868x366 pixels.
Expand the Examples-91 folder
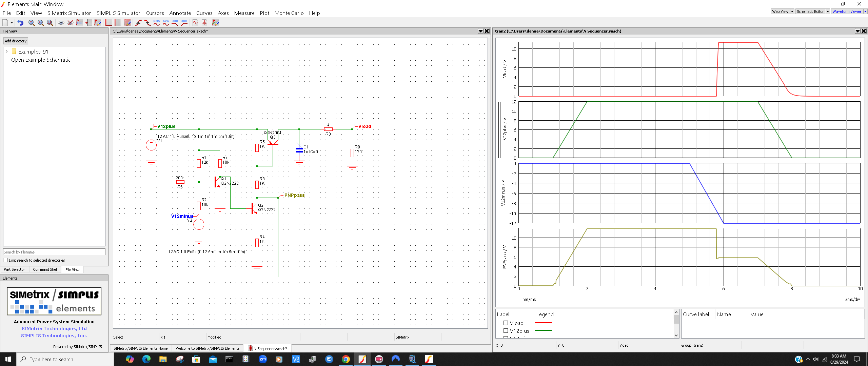6,52
